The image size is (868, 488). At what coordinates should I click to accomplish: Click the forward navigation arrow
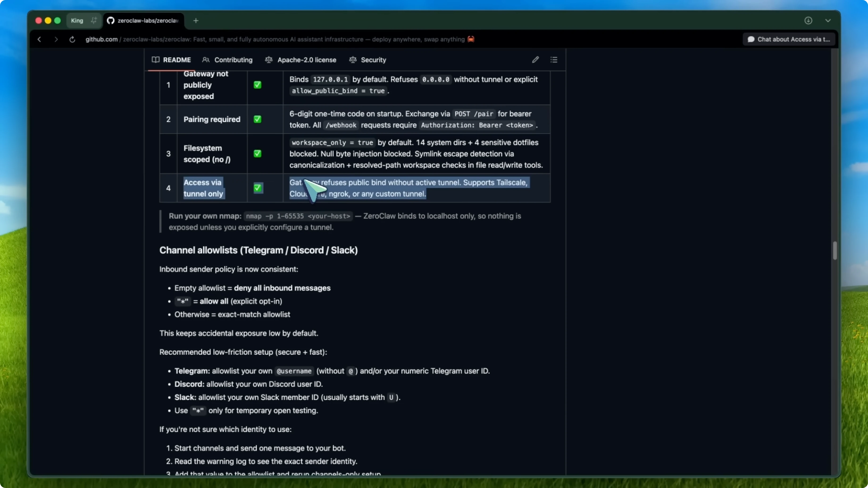pos(56,39)
